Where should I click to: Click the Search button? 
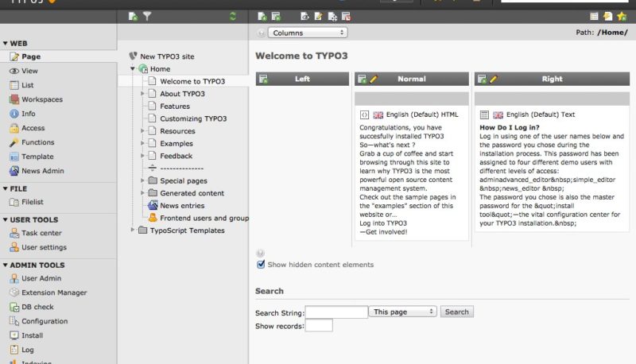pos(456,312)
